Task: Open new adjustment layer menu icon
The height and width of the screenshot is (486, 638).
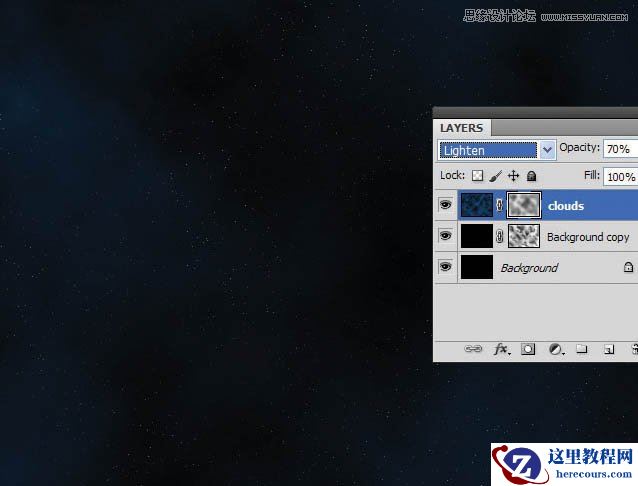Action: point(556,349)
